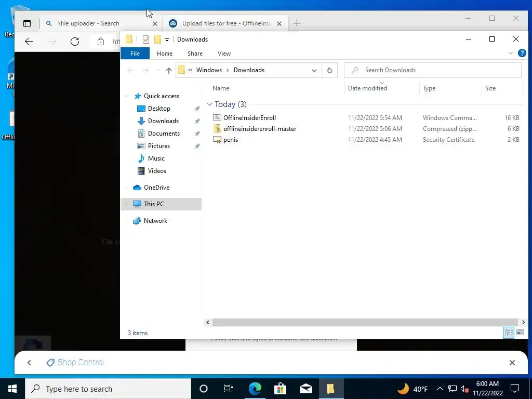
Task: Go up one folder level
Action: [x=169, y=70]
